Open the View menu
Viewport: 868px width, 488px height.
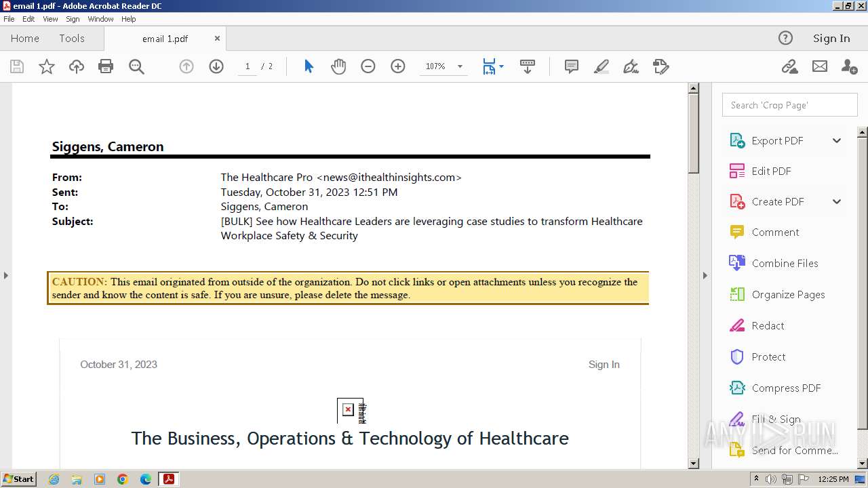tap(50, 19)
